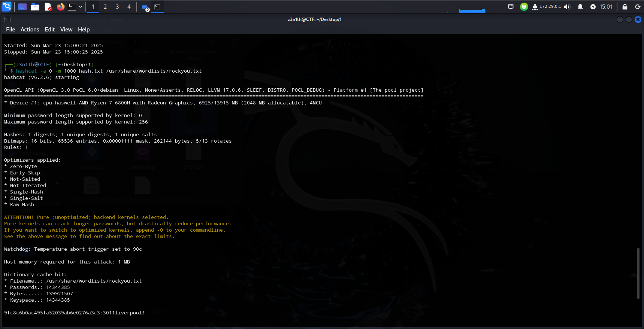Open the Help menu

tap(84, 30)
